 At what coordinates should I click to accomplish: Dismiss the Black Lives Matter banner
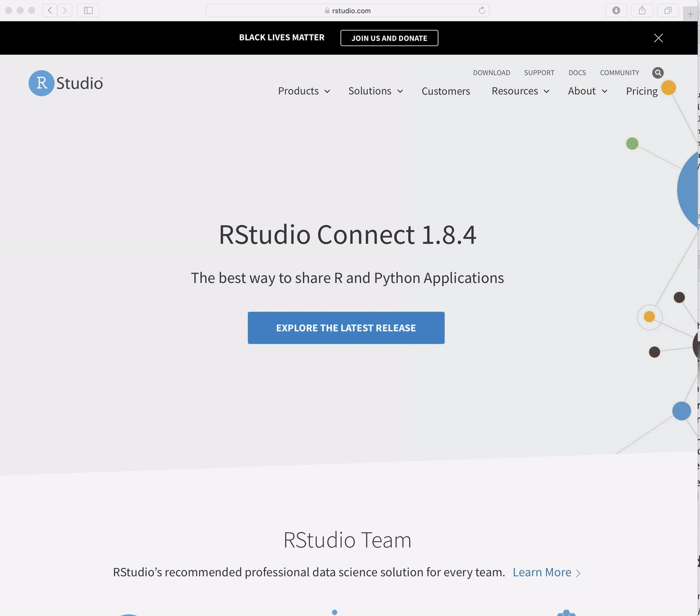pos(658,38)
